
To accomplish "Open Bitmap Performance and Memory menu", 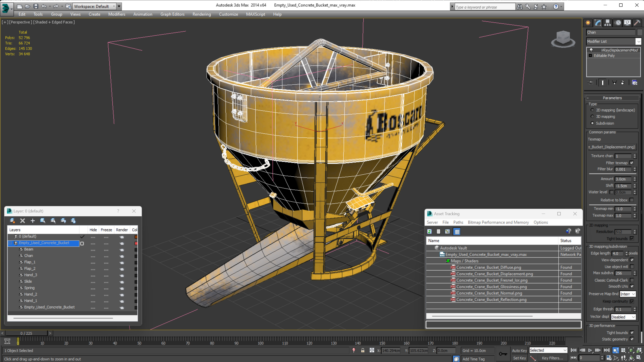I will coord(498,222).
